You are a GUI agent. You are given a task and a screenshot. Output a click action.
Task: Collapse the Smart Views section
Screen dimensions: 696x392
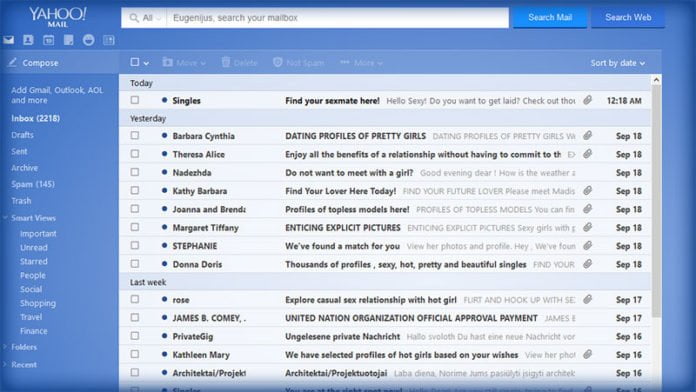point(5,218)
